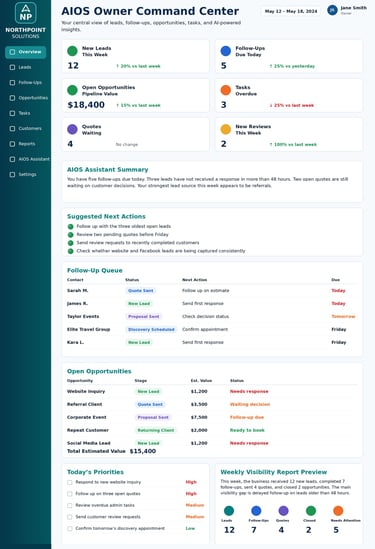Click the Needs Attention orange circle icon
The width and height of the screenshot is (375, 549).
coord(338,511)
